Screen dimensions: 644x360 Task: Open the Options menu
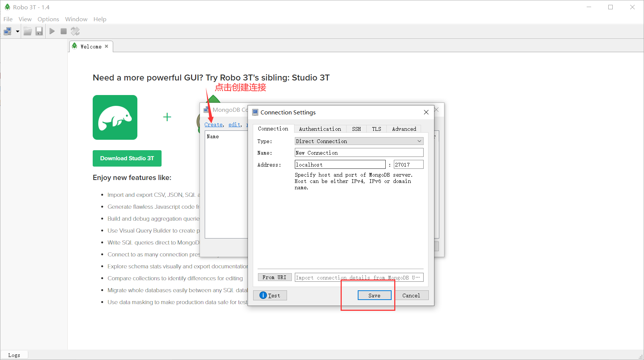tap(48, 19)
